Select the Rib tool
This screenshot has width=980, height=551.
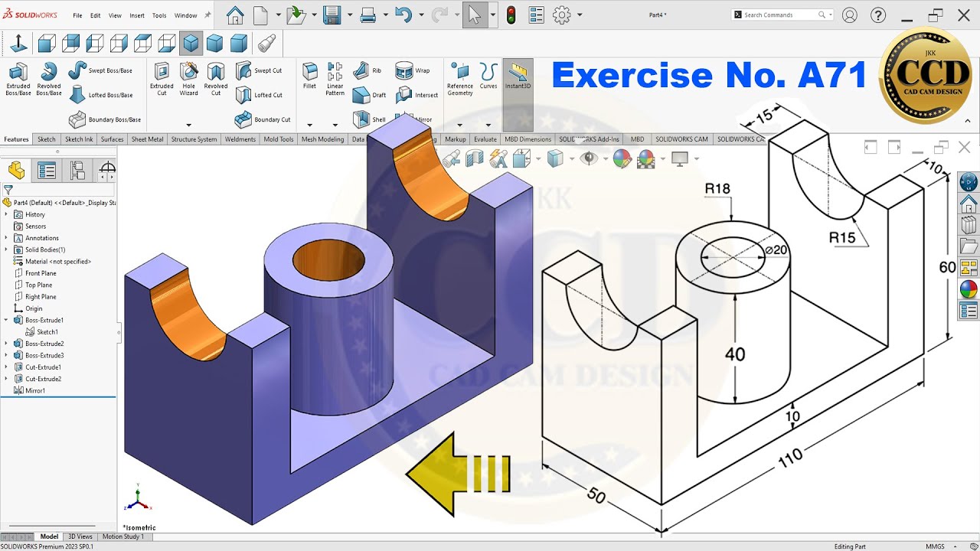(367, 70)
